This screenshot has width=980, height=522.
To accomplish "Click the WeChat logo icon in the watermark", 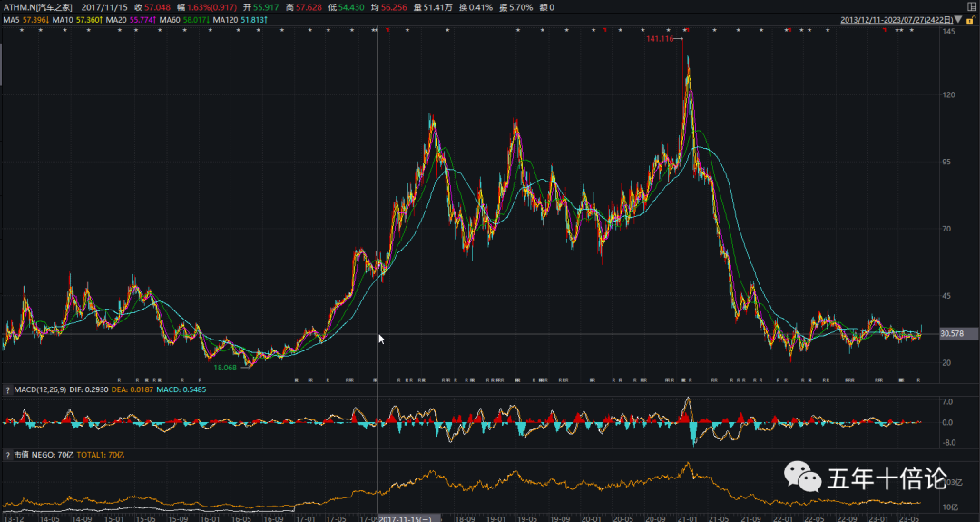I will point(801,478).
